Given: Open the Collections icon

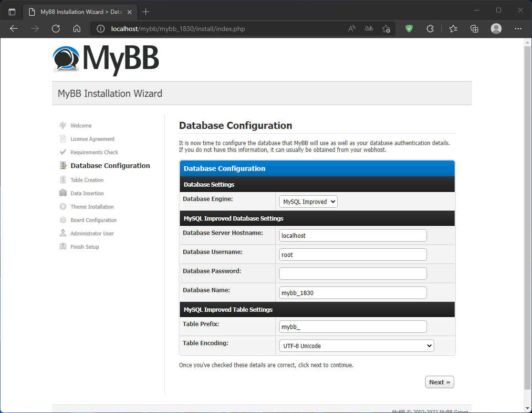Looking at the screenshot, I should [474, 29].
